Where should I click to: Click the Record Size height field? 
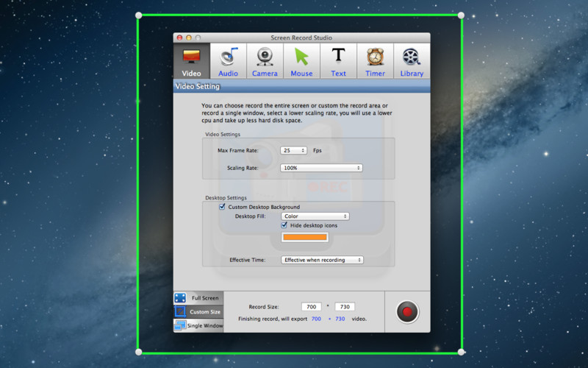tap(345, 307)
